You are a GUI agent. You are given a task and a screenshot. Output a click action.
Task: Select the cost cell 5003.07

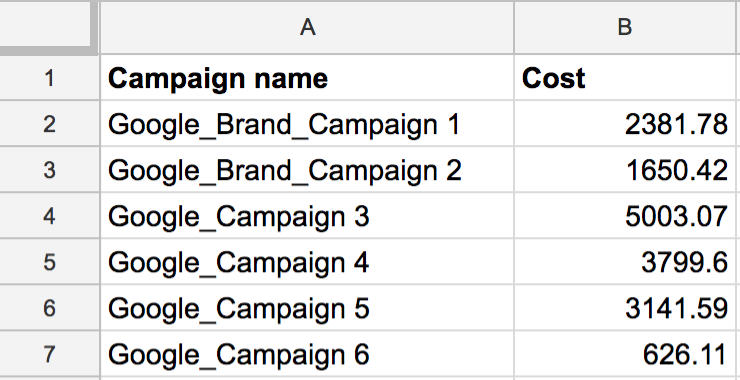pos(625,216)
